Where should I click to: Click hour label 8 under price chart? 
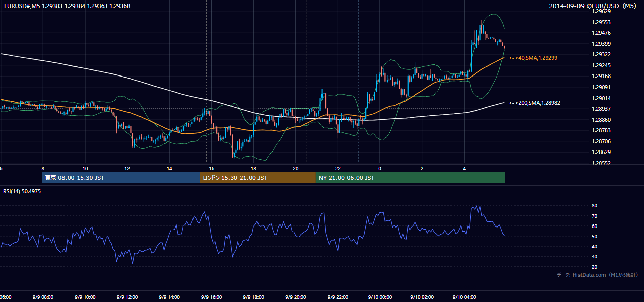point(43,169)
